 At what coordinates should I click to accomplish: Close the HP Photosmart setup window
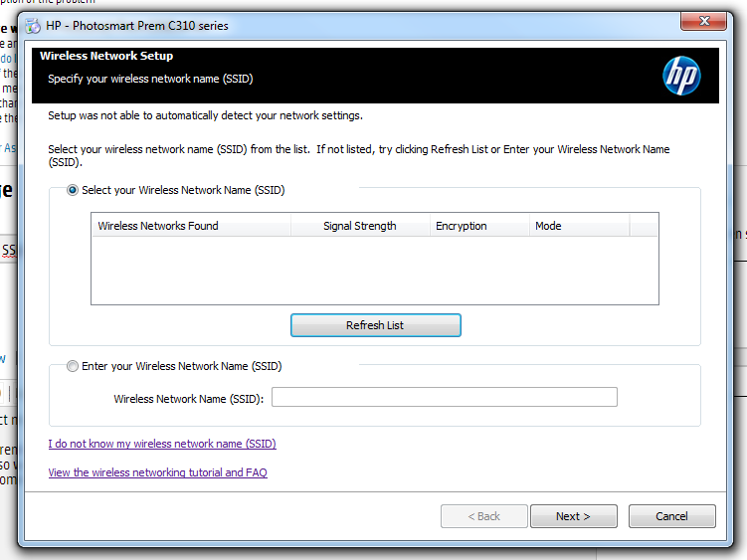coord(704,21)
